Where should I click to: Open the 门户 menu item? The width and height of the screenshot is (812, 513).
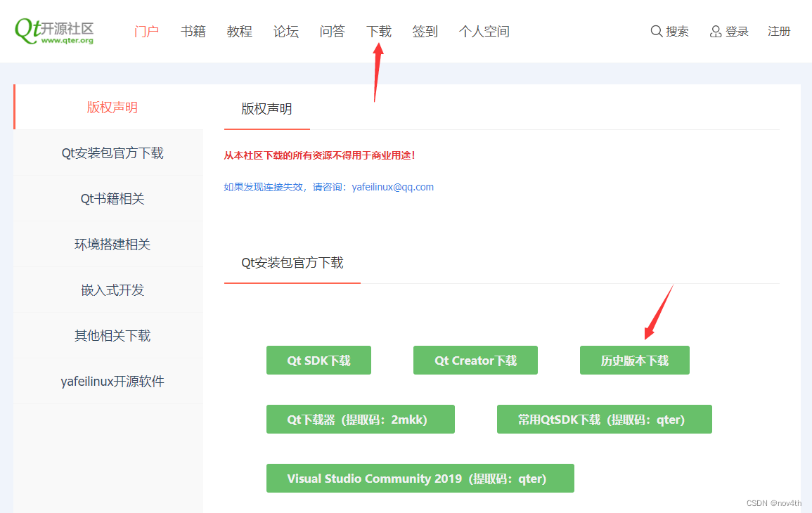pos(146,31)
